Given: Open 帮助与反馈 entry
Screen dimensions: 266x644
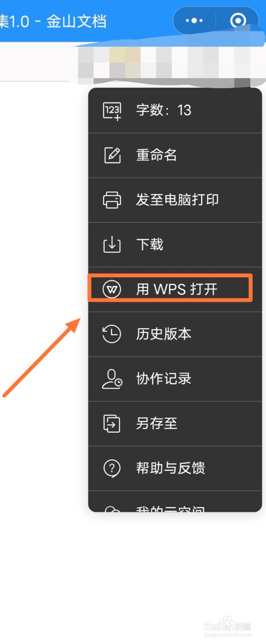Looking at the screenshot, I should pyautogui.click(x=175, y=468).
